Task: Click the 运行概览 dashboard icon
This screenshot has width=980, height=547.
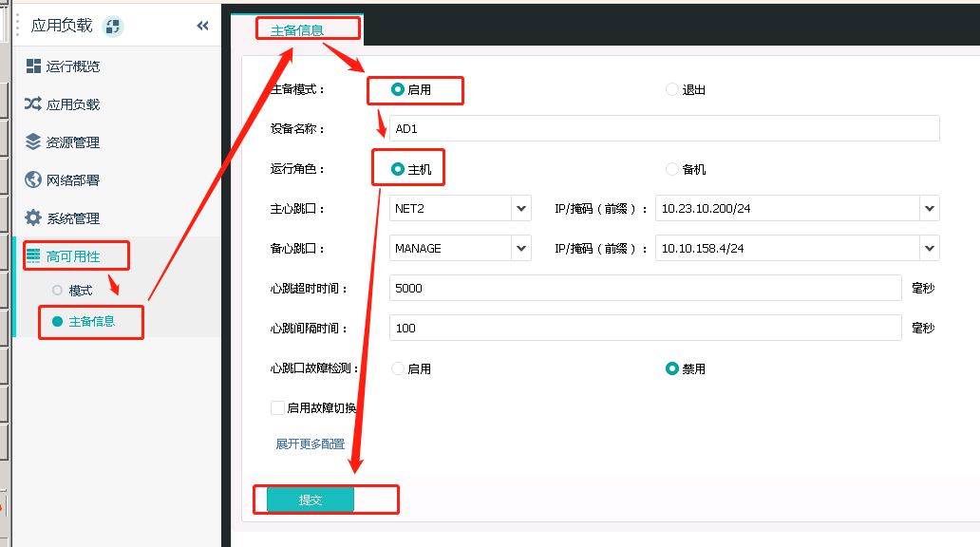Action: (x=33, y=66)
